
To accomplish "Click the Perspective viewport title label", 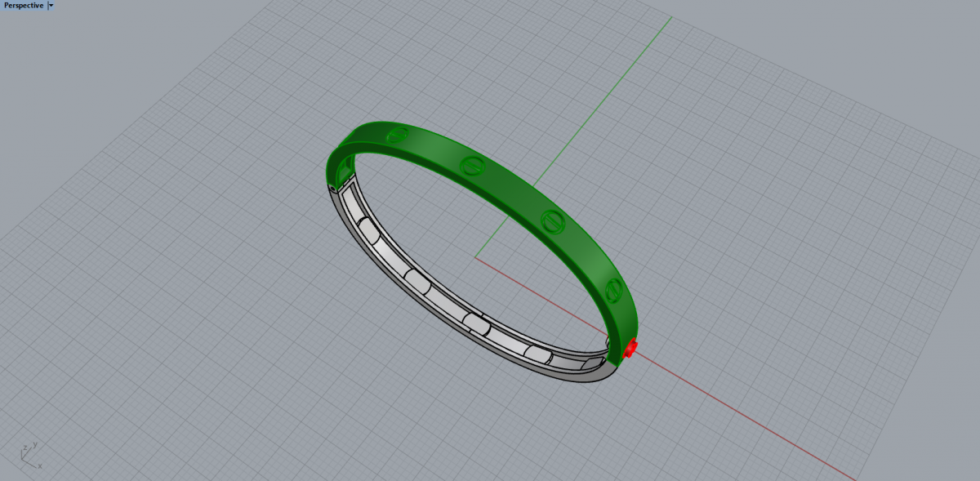I will click(24, 5).
